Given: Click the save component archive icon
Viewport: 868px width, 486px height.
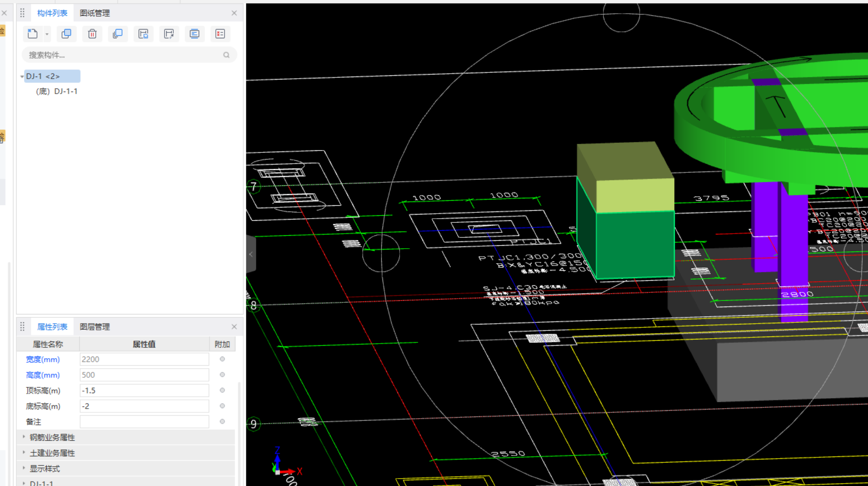Looking at the screenshot, I should click(143, 34).
